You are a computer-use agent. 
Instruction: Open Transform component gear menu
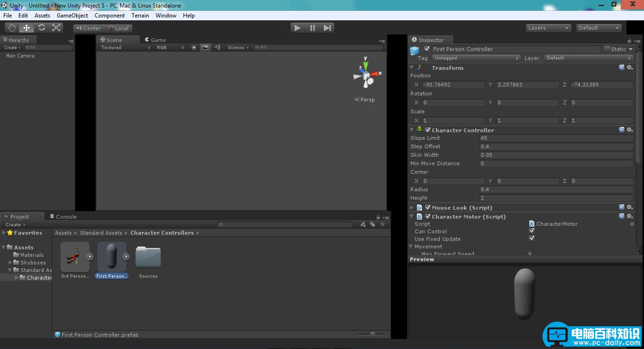click(630, 68)
